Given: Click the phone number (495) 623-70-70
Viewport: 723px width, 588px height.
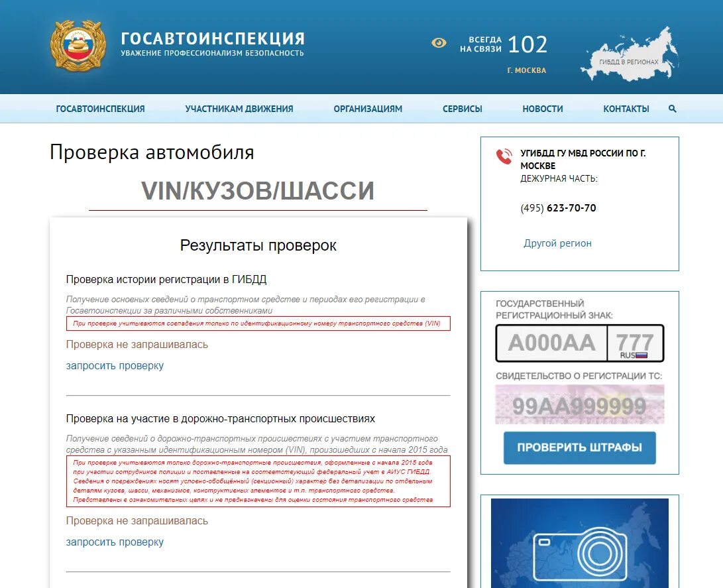Looking at the screenshot, I should (559, 208).
